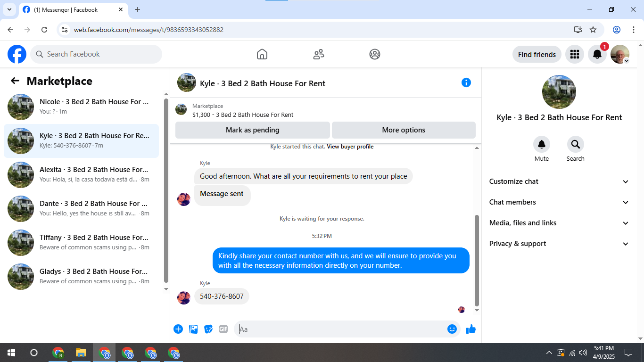Close the Messenger browser tab

click(121, 9)
